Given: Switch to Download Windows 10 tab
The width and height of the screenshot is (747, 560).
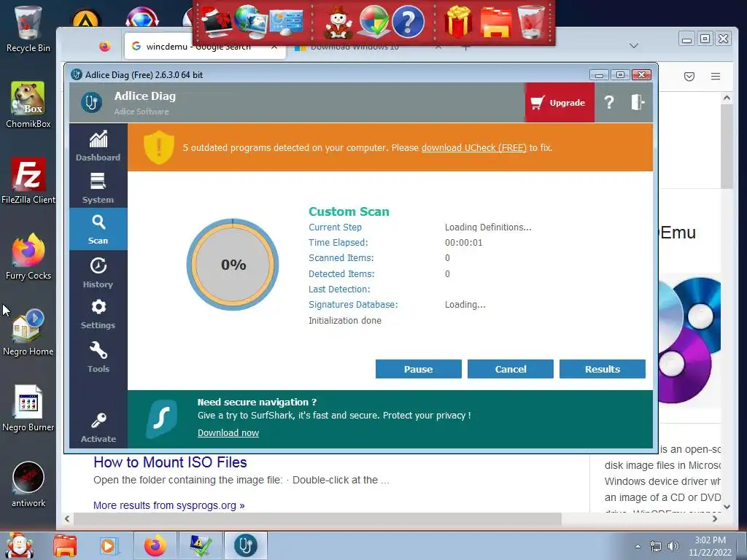Looking at the screenshot, I should click(355, 47).
